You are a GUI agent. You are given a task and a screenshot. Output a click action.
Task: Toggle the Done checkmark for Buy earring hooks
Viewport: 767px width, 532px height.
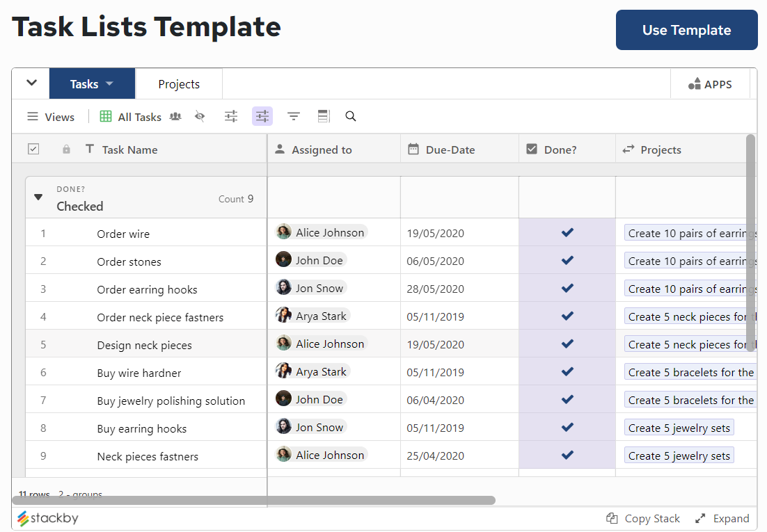click(566, 427)
